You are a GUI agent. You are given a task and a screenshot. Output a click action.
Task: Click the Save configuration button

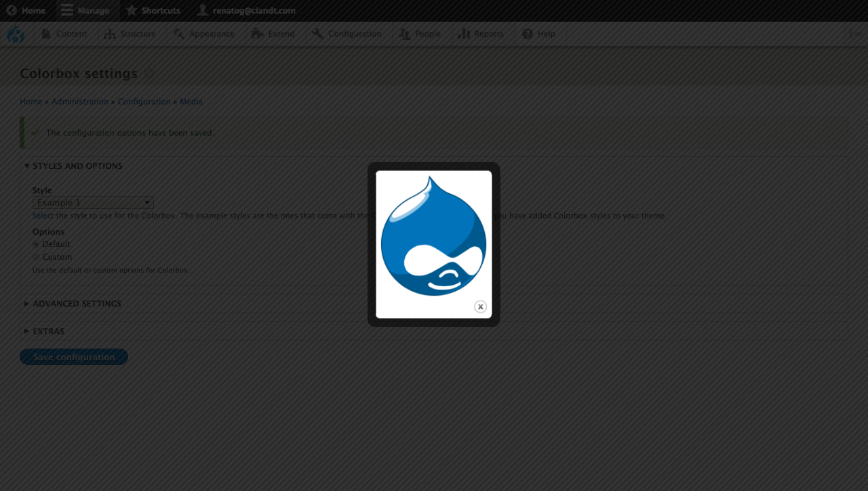74,357
